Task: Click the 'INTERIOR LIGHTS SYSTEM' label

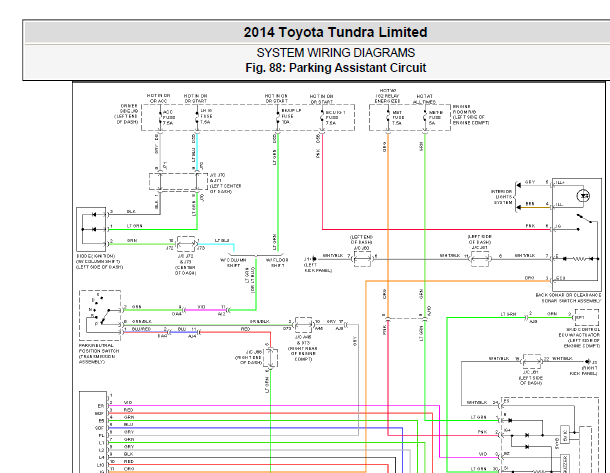Action: 501,197
